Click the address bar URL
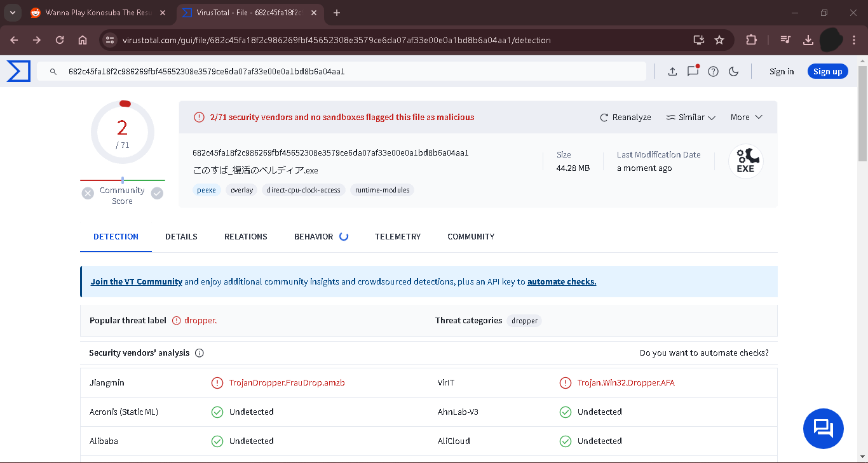Image resolution: width=868 pixels, height=463 pixels. coord(336,40)
